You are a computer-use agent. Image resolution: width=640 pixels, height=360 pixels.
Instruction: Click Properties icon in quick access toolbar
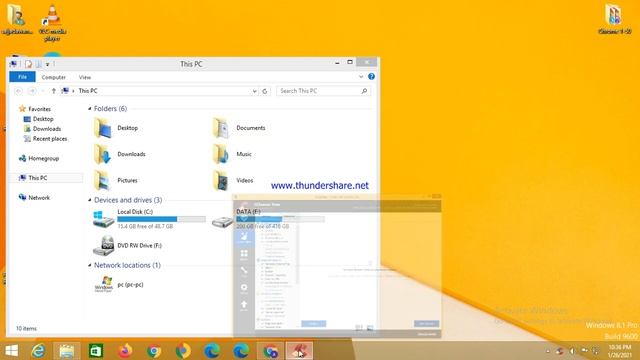tap(29, 64)
